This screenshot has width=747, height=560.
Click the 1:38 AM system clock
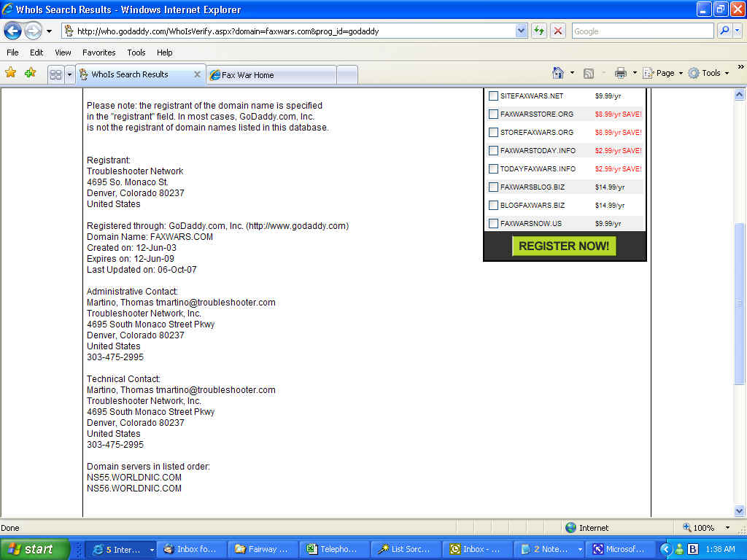720,550
